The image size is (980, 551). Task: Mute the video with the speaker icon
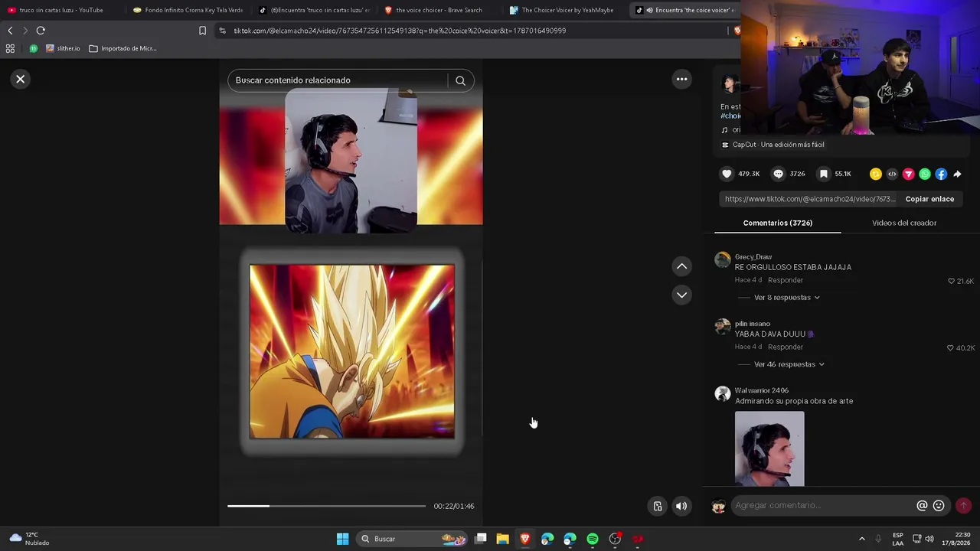pyautogui.click(x=681, y=506)
